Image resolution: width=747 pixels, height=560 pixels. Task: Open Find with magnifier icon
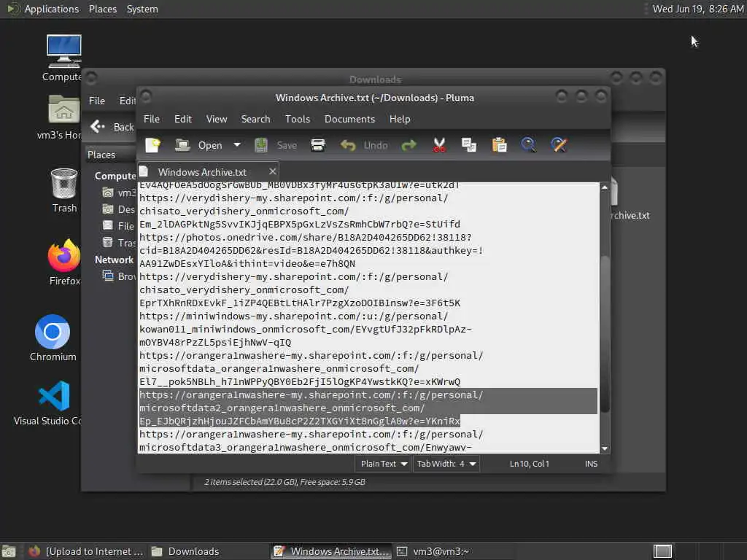coord(528,145)
